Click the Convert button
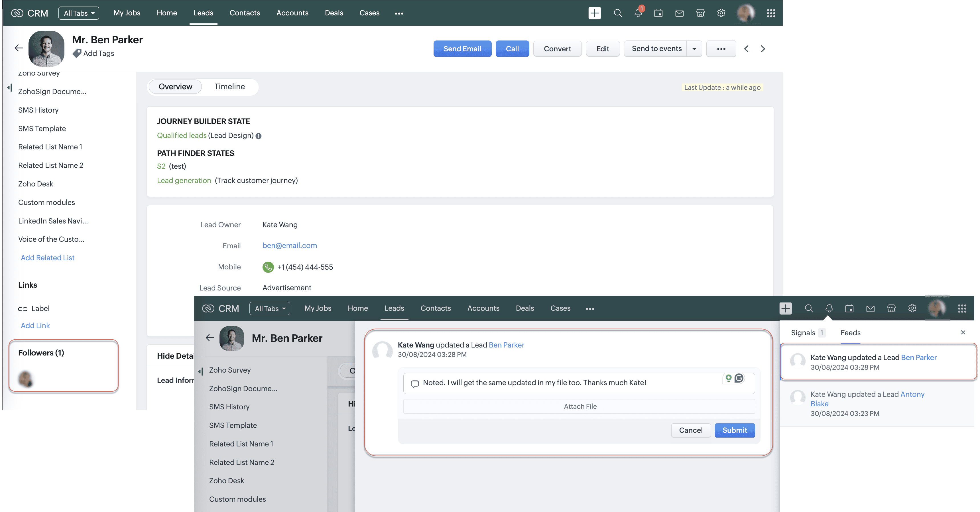Screen dimensions: 980x512 557,49
